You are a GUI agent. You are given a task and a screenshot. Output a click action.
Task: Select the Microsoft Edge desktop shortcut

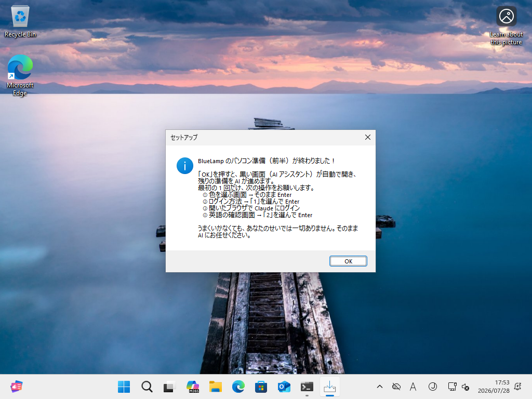20,75
